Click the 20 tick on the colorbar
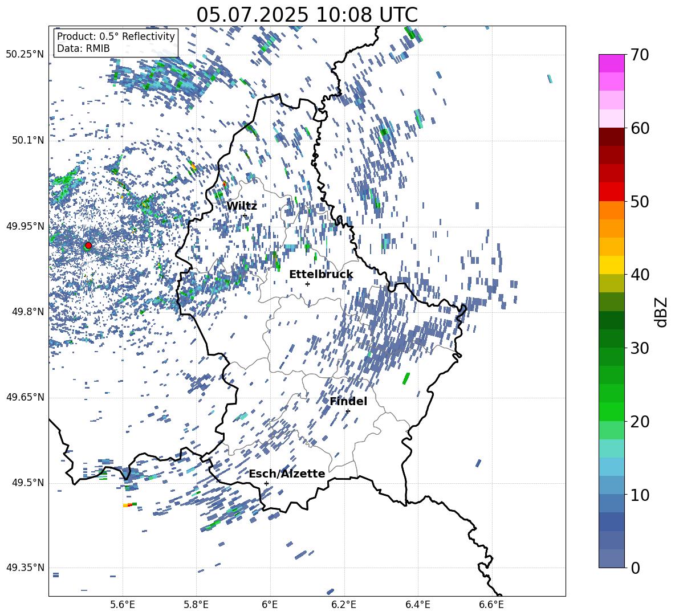 click(640, 421)
